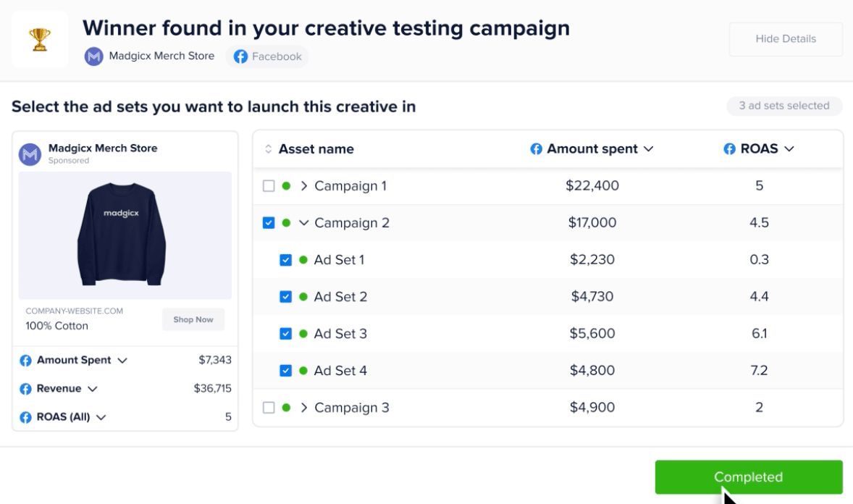Click the Facebook icon next to ROAS header
Viewport: 853px width, 504px height.
click(730, 149)
